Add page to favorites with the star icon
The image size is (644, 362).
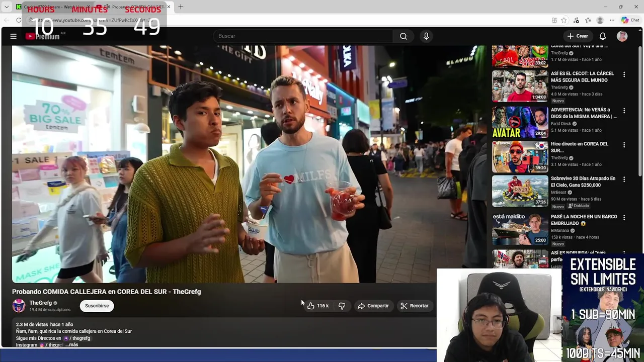(564, 20)
